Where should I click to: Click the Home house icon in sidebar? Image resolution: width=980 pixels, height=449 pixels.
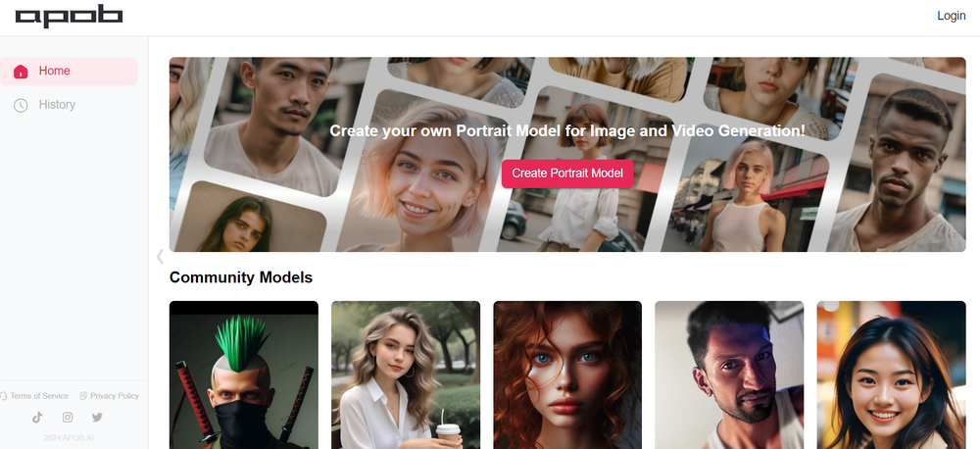pyautogui.click(x=21, y=72)
